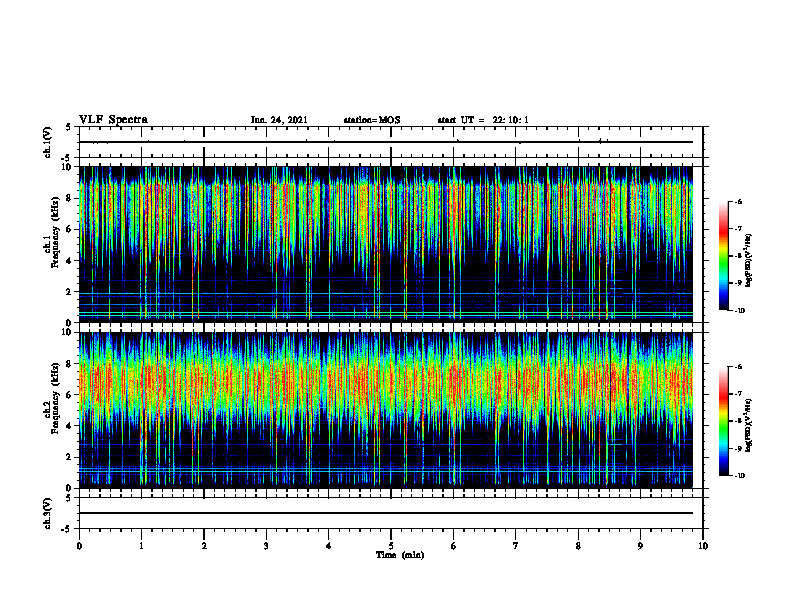This screenshot has height=612, width=792.
Task: Select the date "Jan. 24, 2021" in header
Action: coord(279,120)
